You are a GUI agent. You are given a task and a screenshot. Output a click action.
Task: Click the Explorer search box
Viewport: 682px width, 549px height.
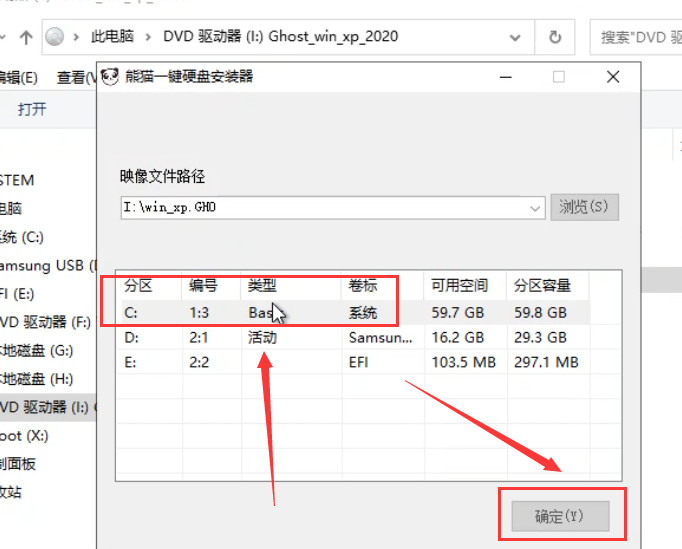(636, 37)
